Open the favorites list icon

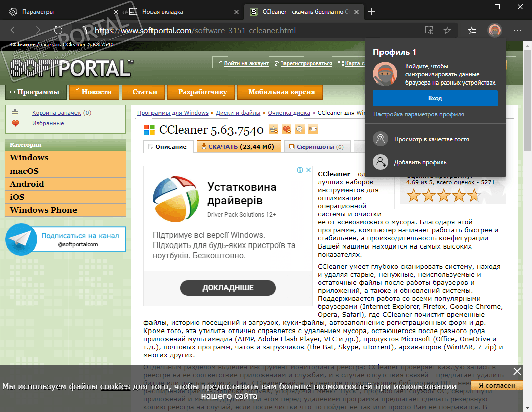coord(472,31)
